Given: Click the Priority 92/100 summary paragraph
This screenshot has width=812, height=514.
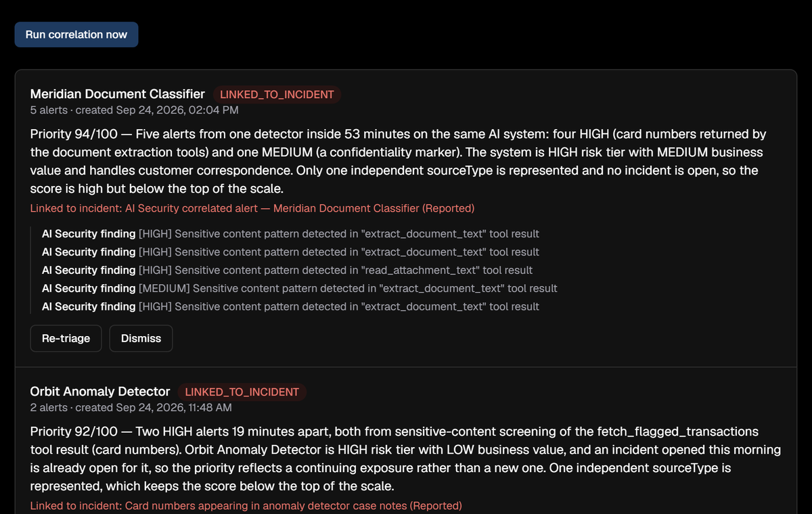Looking at the screenshot, I should point(406,459).
